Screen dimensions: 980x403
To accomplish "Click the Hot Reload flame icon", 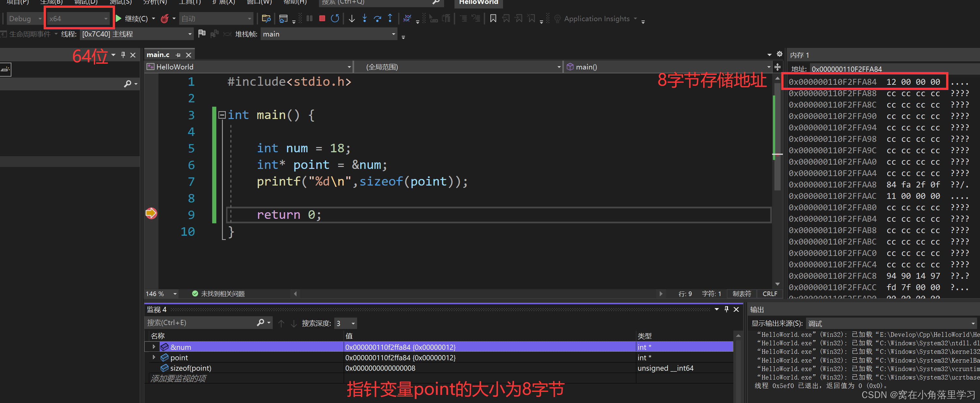I will coord(164,18).
